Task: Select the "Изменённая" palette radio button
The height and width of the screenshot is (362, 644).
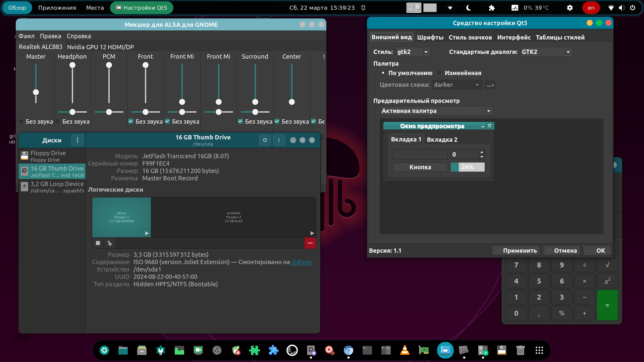Action: click(x=439, y=73)
